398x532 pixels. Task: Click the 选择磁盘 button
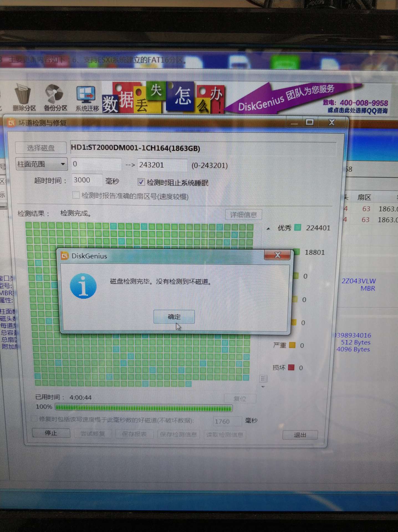(x=41, y=148)
